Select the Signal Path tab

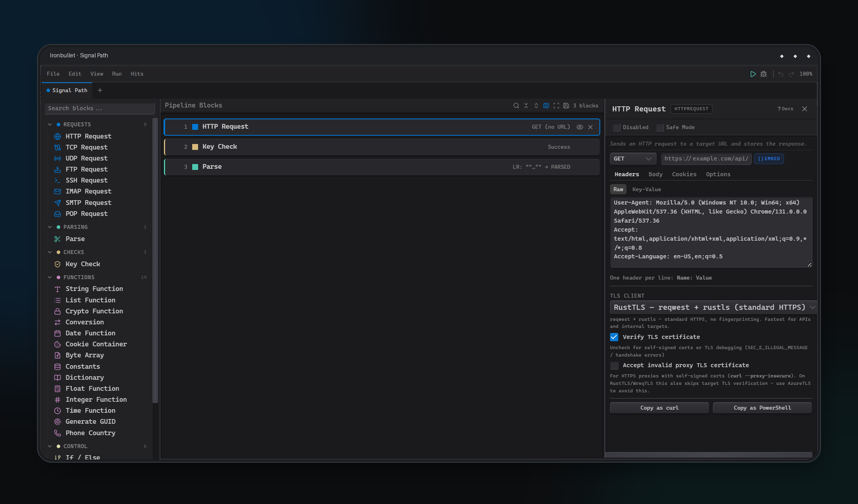[x=67, y=91]
